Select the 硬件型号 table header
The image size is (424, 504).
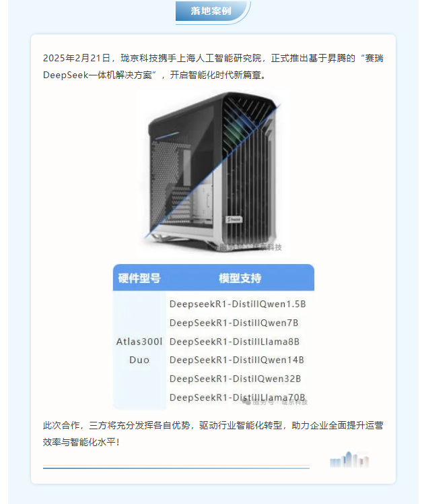coord(139,278)
